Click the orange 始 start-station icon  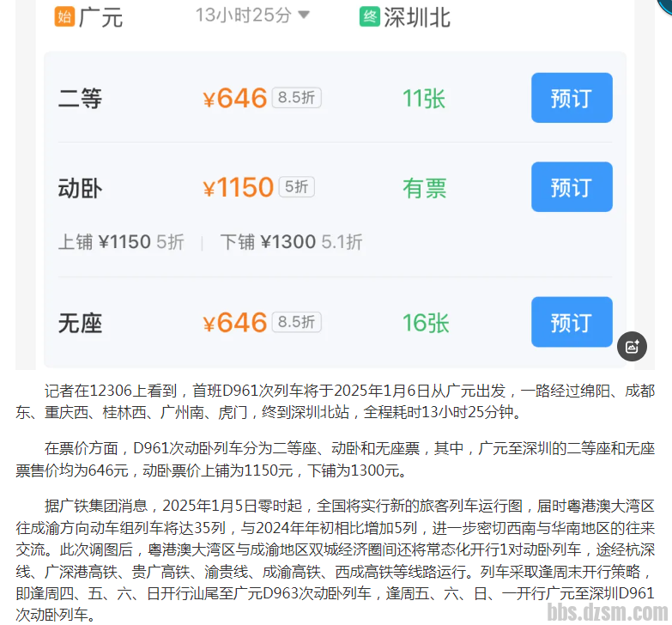[x=64, y=16]
